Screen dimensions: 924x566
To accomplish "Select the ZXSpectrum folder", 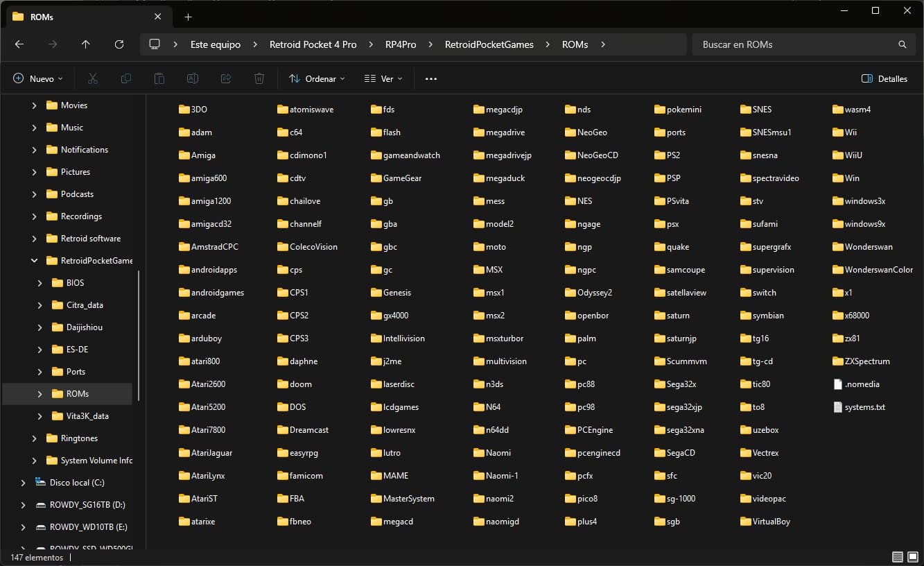I will [x=862, y=361].
